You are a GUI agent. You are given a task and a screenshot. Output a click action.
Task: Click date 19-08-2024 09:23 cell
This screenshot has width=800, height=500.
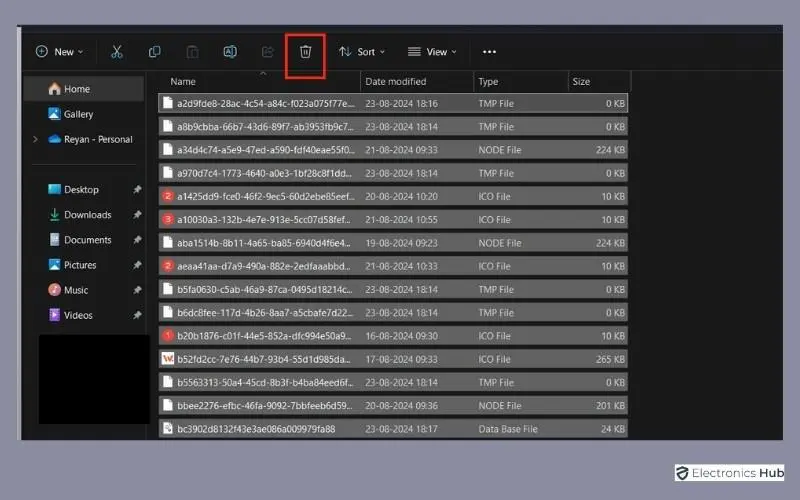pos(401,243)
